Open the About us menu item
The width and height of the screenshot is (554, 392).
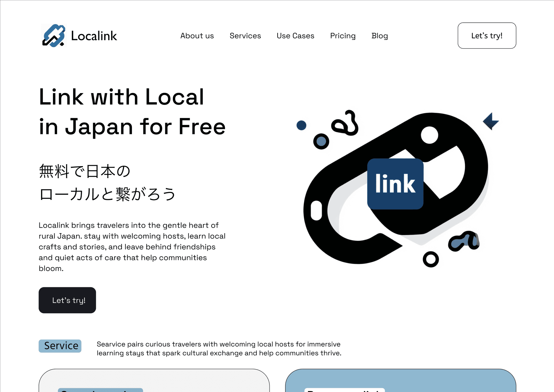(x=197, y=36)
